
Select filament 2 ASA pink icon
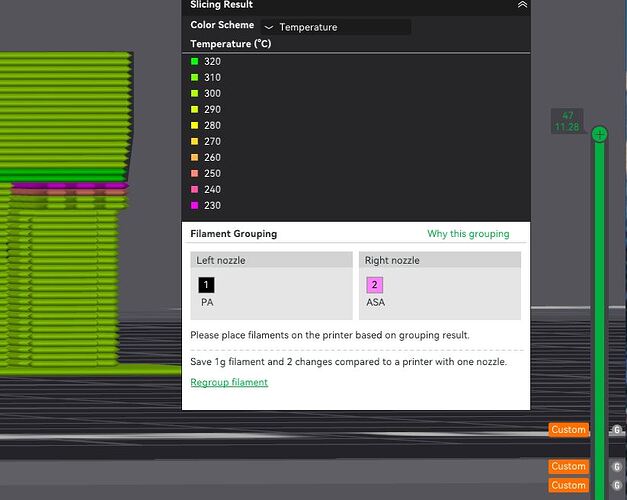375,285
